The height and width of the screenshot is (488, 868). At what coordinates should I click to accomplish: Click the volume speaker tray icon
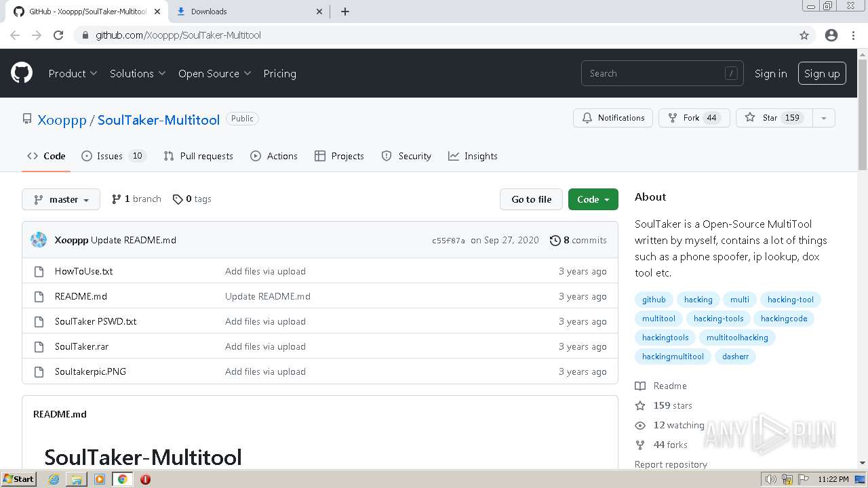770,479
